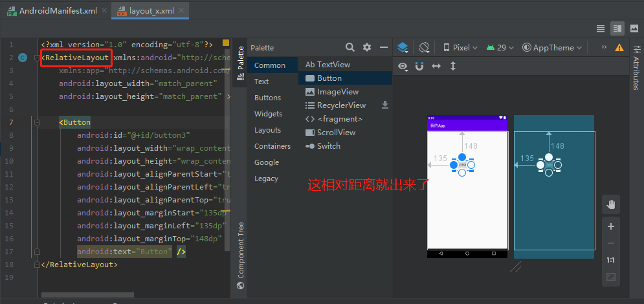
Task: Click the <Button opening tag
Action: 74,122
